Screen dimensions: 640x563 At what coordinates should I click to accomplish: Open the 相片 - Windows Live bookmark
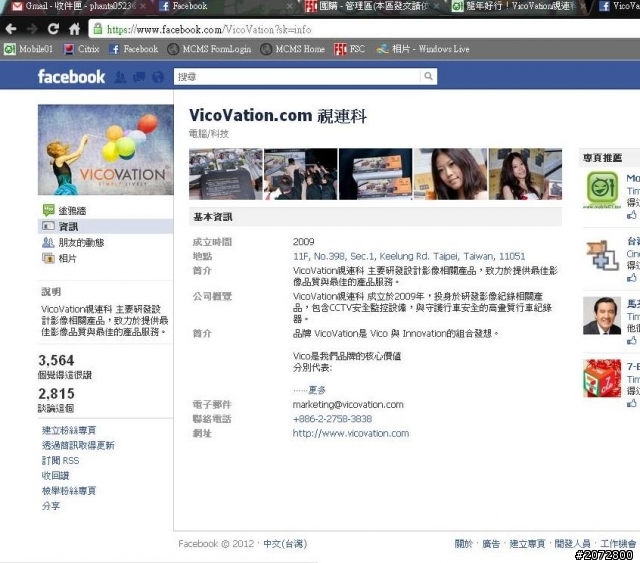pyautogui.click(x=423, y=49)
